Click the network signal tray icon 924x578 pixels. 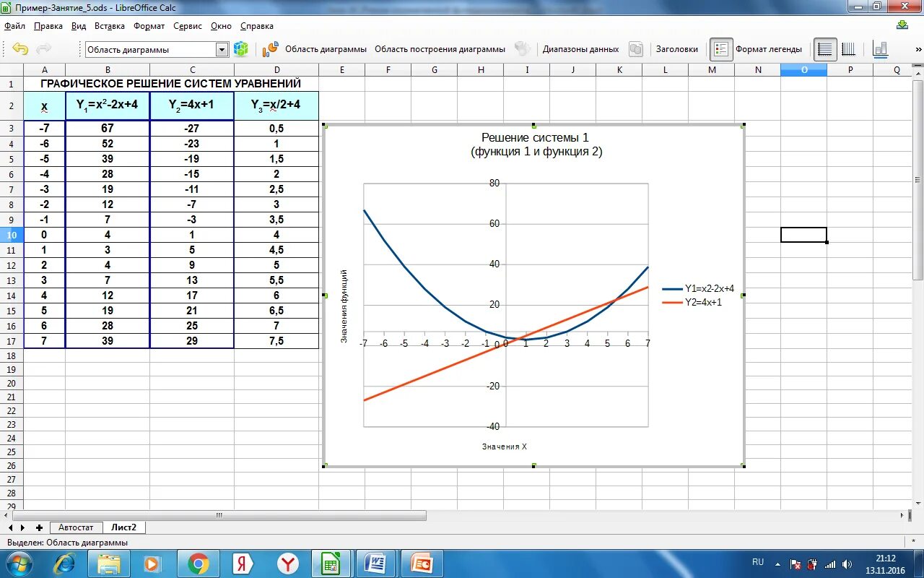[830, 564]
